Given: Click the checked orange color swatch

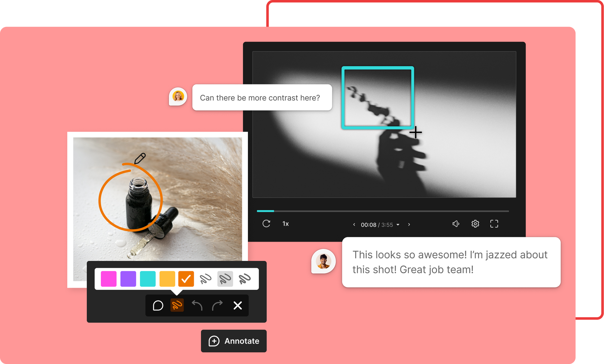Looking at the screenshot, I should click(x=186, y=279).
